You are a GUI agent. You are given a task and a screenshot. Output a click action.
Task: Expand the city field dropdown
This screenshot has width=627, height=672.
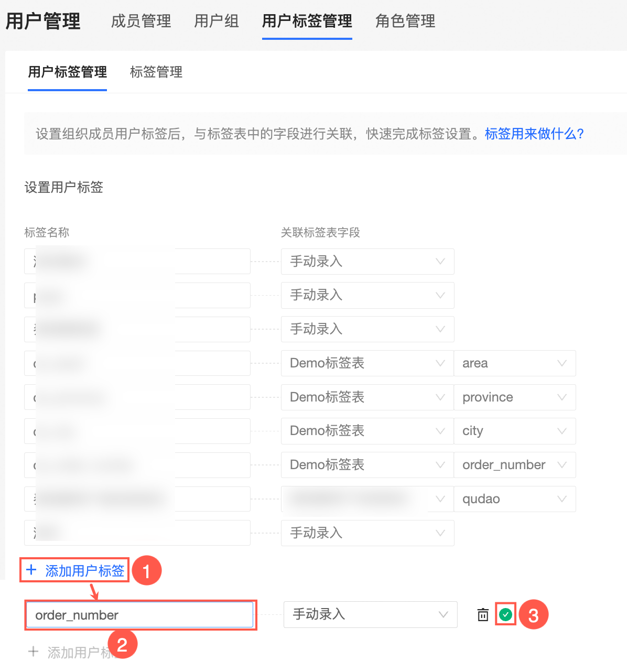point(515,431)
